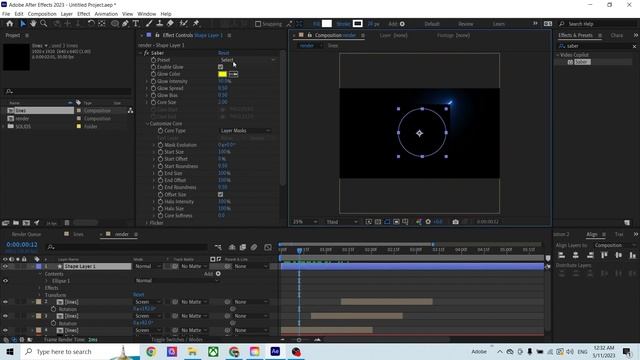The image size is (640, 360).
Task: Expand the Transform group of Shape Layer 1
Action: (x=40, y=295)
